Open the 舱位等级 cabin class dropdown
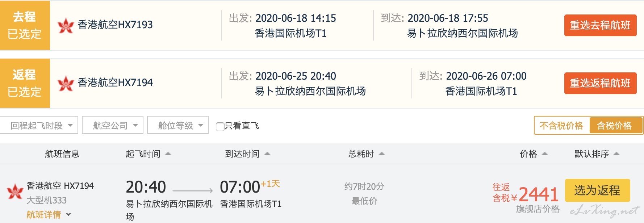Viewport: 644px width, 223px height. point(178,125)
